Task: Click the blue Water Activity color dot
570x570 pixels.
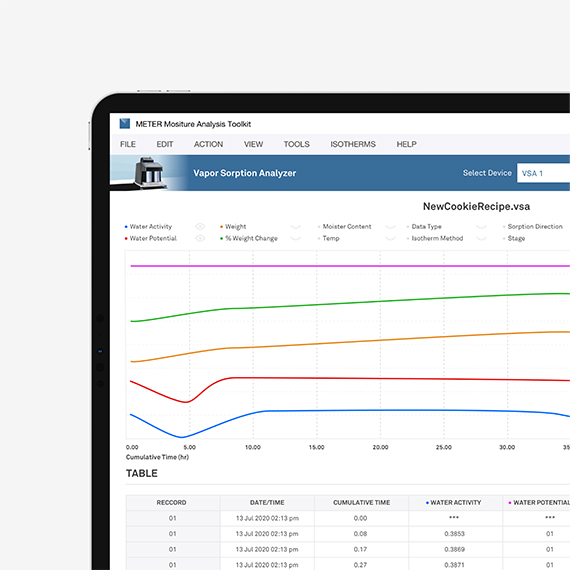Action: [x=126, y=227]
